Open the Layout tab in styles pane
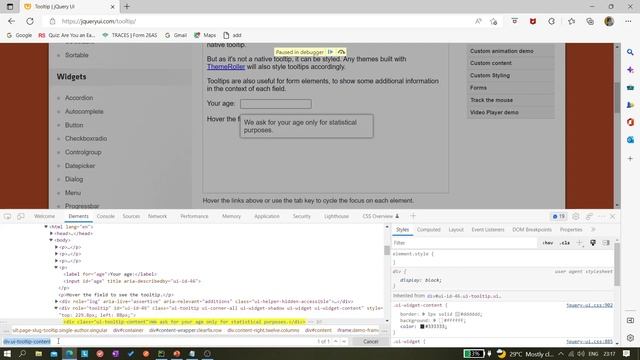640x360 pixels. pyautogui.click(x=456, y=230)
